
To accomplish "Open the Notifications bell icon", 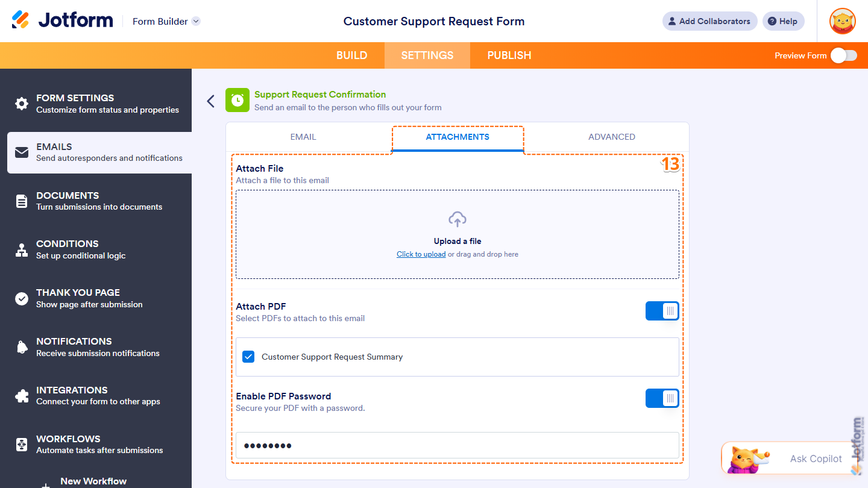I will point(22,347).
